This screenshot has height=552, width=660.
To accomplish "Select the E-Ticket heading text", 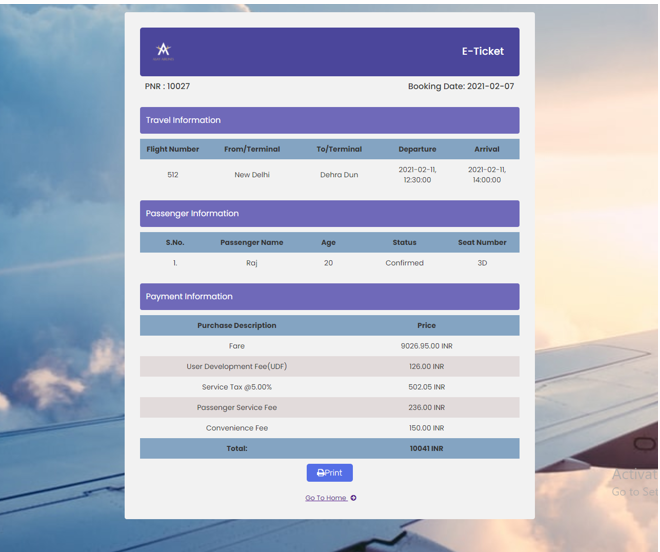I will tap(483, 51).
